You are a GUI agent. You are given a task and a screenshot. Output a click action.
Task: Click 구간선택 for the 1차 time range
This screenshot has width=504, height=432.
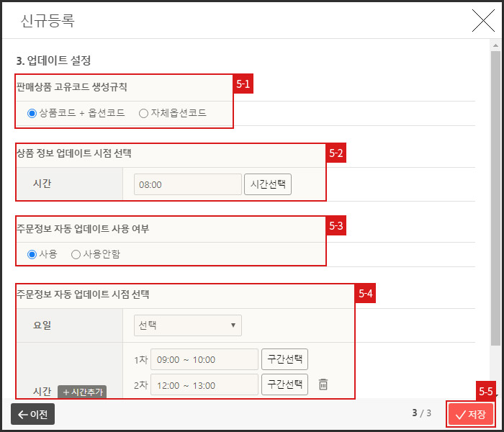285,359
